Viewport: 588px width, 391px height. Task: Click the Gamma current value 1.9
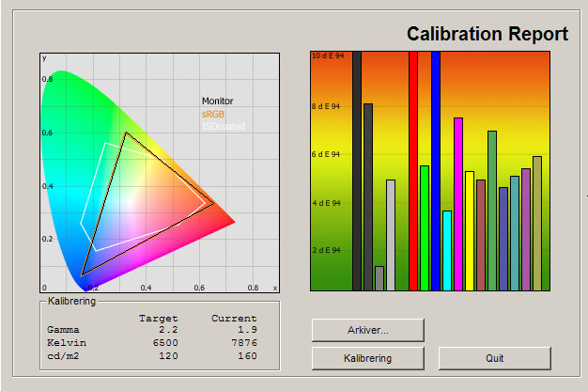click(247, 331)
